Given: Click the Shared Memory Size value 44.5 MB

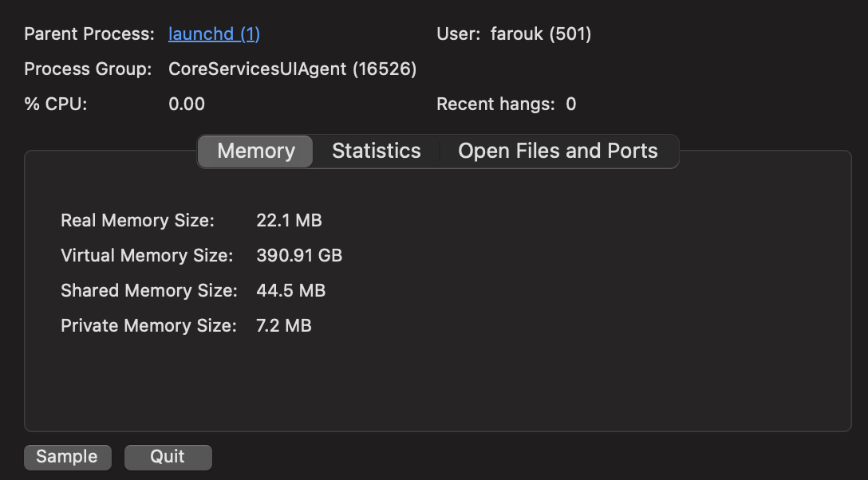Looking at the screenshot, I should point(290,291).
